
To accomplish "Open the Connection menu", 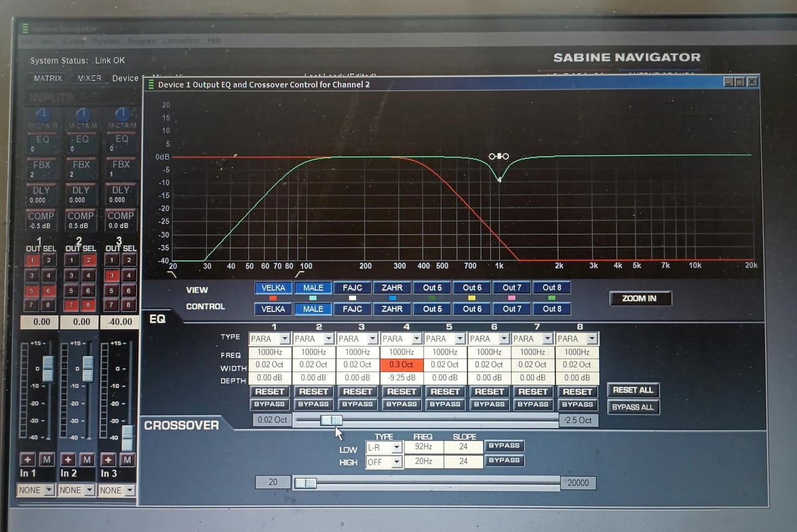I will (x=181, y=41).
